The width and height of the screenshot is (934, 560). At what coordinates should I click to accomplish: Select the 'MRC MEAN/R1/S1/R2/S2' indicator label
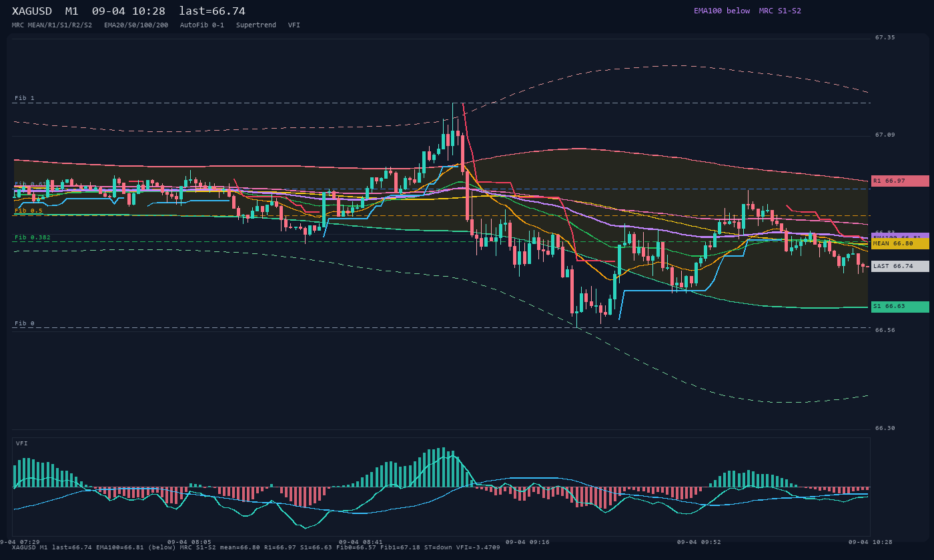pyautogui.click(x=52, y=25)
